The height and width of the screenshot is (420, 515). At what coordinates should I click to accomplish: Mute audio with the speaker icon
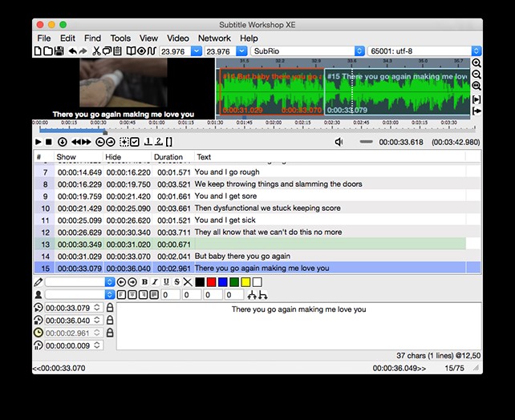click(x=339, y=142)
